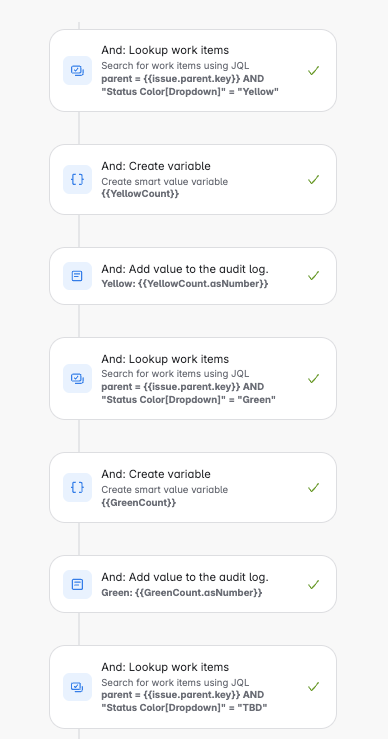
Task: Open the Create variable YellowCount step title
Action: (156, 166)
